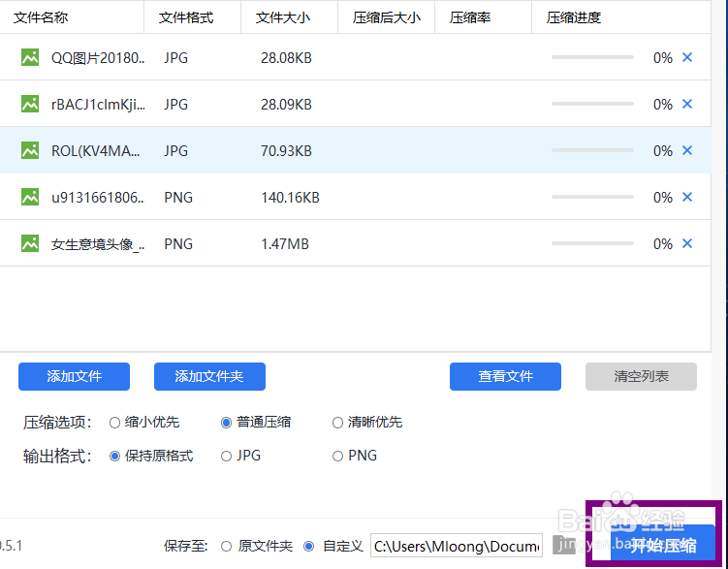Screen dimensions: 728x569
Task: Click image icon of ROL(KV4MA... file
Action: (30, 150)
